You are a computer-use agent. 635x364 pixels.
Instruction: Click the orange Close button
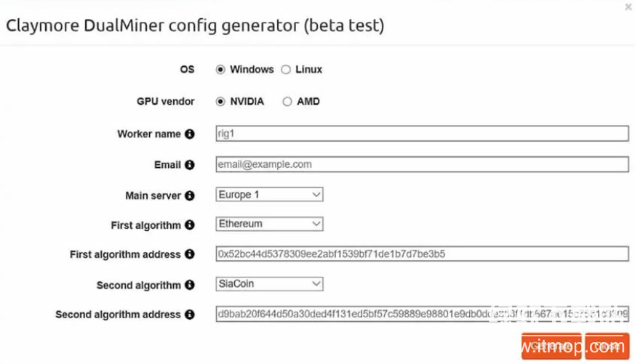[607, 347]
